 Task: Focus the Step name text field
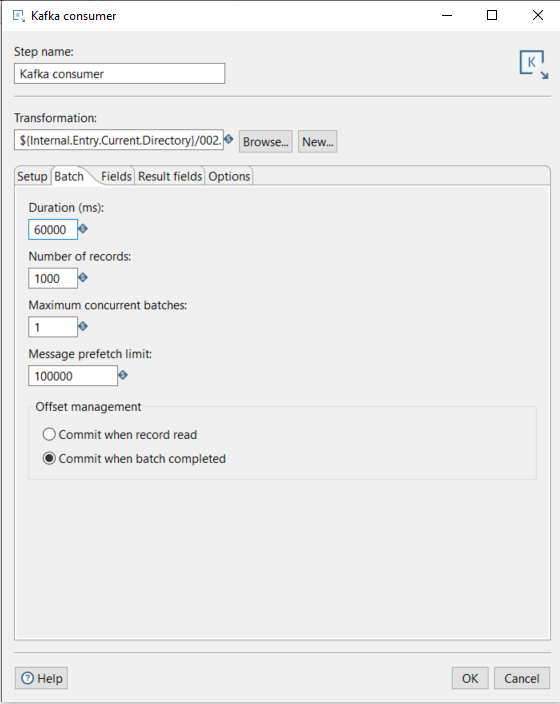click(x=119, y=74)
